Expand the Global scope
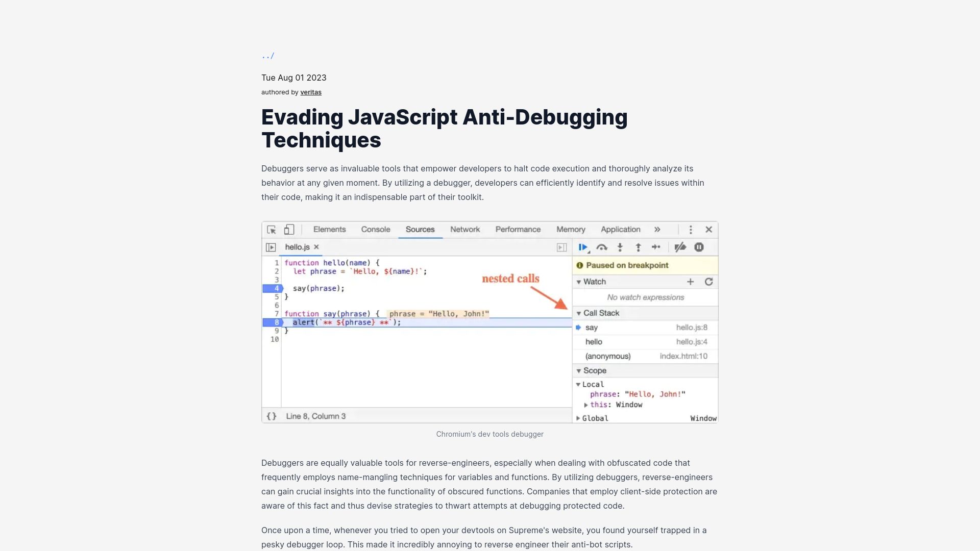The image size is (980, 551). click(x=578, y=418)
